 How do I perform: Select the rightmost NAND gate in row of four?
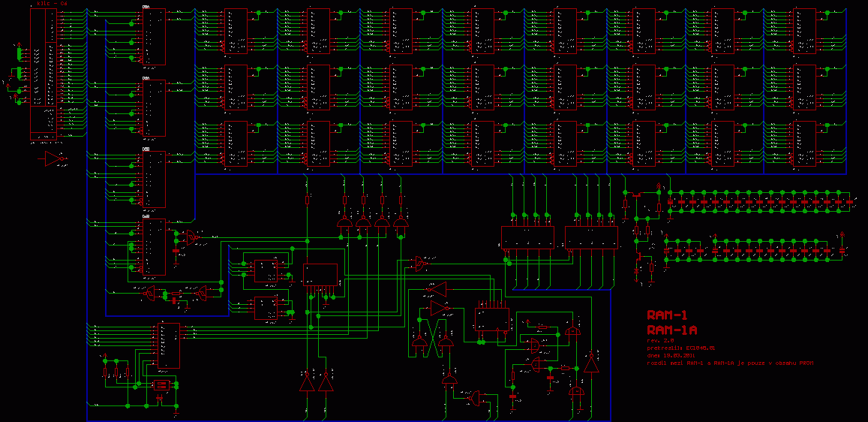pos(401,223)
